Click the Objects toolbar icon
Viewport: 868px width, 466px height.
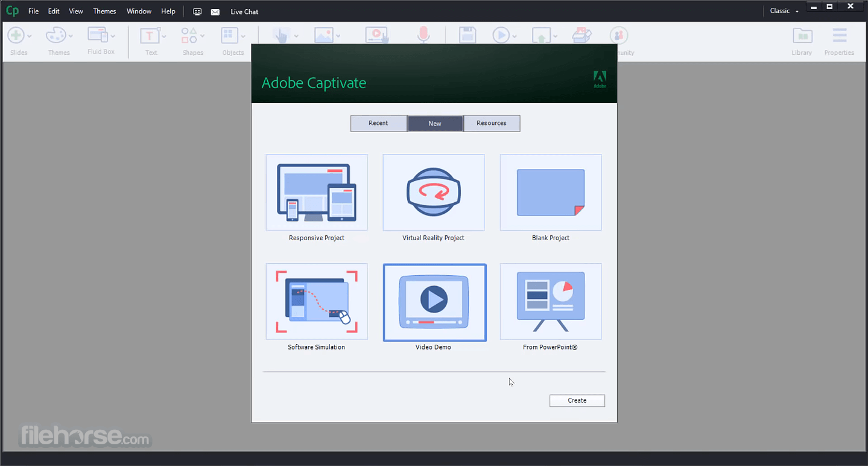coord(229,36)
